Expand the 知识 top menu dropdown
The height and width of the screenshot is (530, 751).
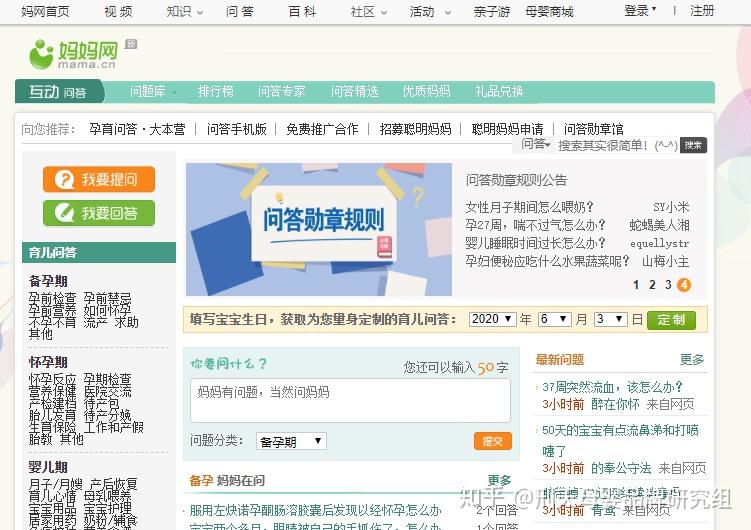pyautogui.click(x=184, y=11)
